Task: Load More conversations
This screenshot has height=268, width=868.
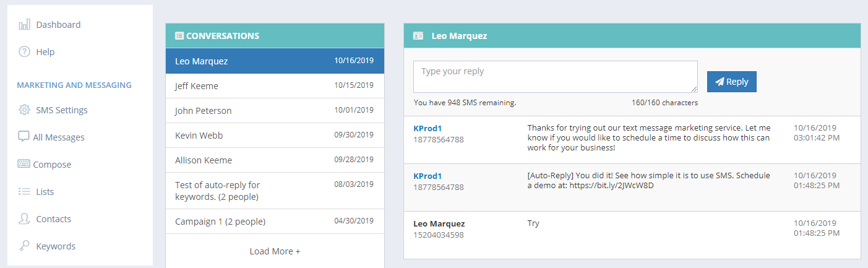Action: [275, 251]
